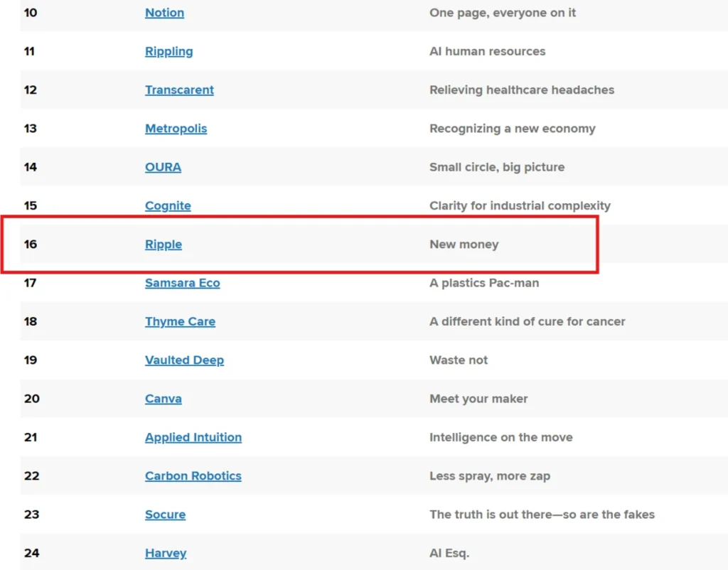Open the Socure link

pos(165,515)
